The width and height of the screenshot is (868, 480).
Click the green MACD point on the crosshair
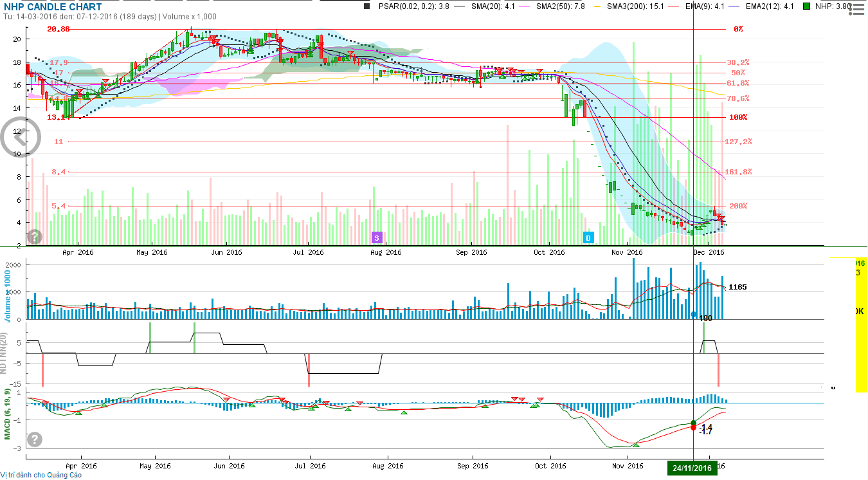tap(693, 423)
